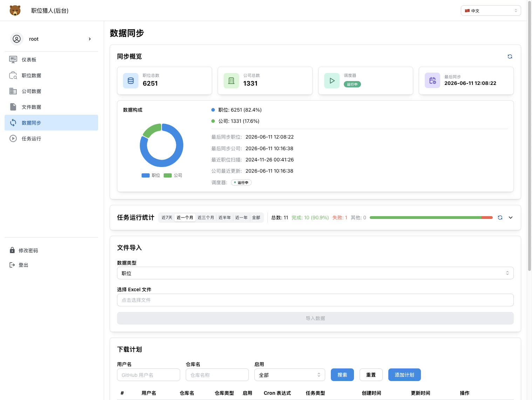
Task: Click the blue dot beside 职位: 6251
Action: point(213,110)
